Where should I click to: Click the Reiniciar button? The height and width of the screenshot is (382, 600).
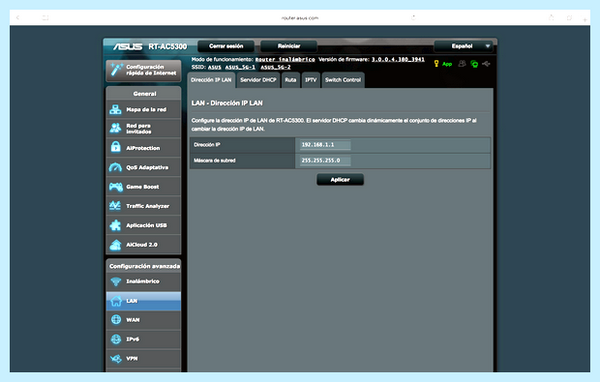pos(289,46)
